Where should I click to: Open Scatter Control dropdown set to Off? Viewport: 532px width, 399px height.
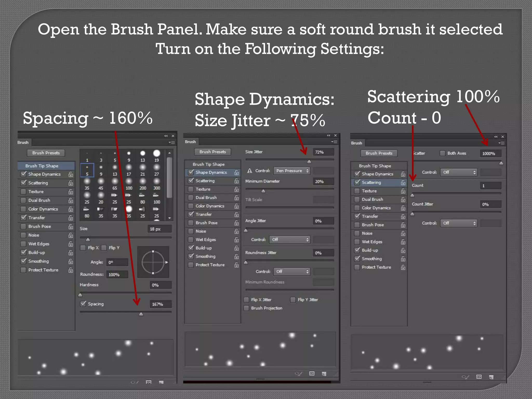tap(459, 172)
